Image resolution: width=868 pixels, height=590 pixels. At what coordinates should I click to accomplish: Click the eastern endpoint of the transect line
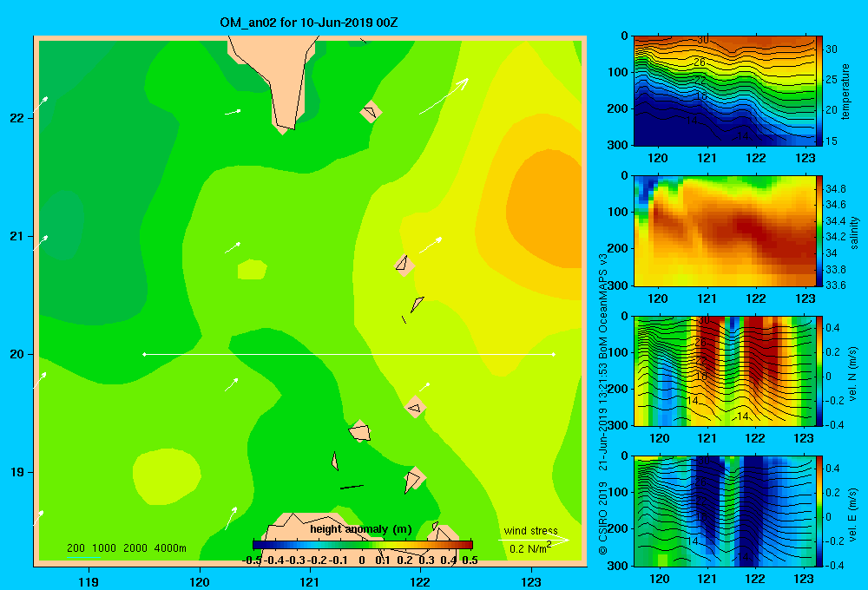point(554,354)
